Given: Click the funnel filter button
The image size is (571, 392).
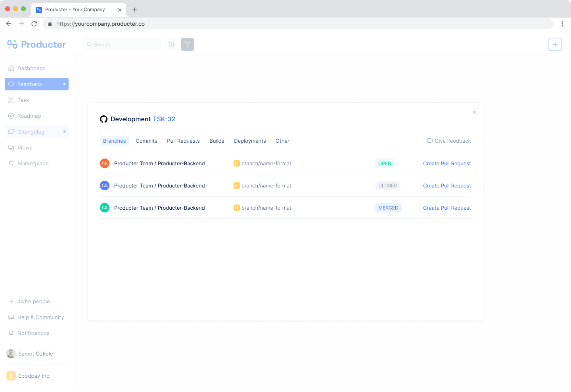Looking at the screenshot, I should [x=188, y=44].
